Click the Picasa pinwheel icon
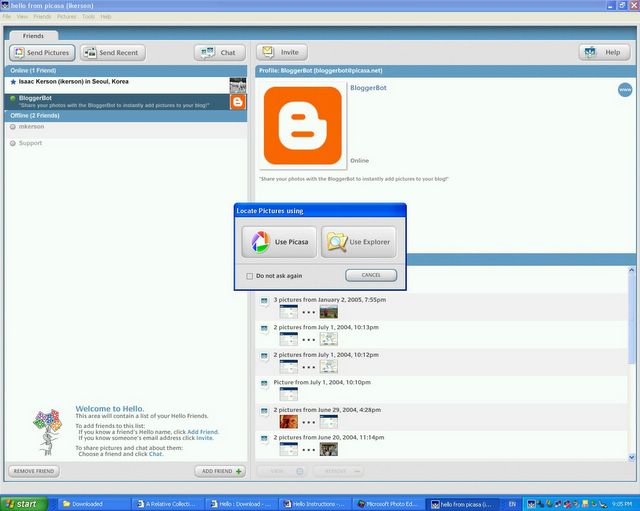640x511 pixels. (x=260, y=242)
